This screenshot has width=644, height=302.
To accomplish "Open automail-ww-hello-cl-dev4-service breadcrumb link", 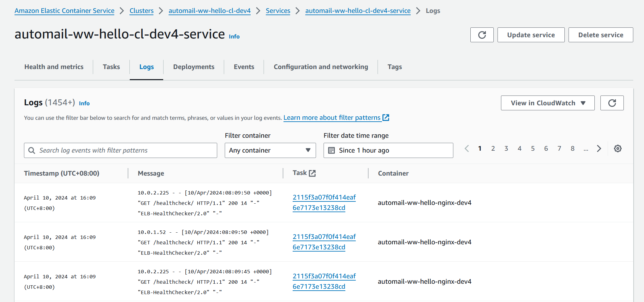I will click(358, 11).
